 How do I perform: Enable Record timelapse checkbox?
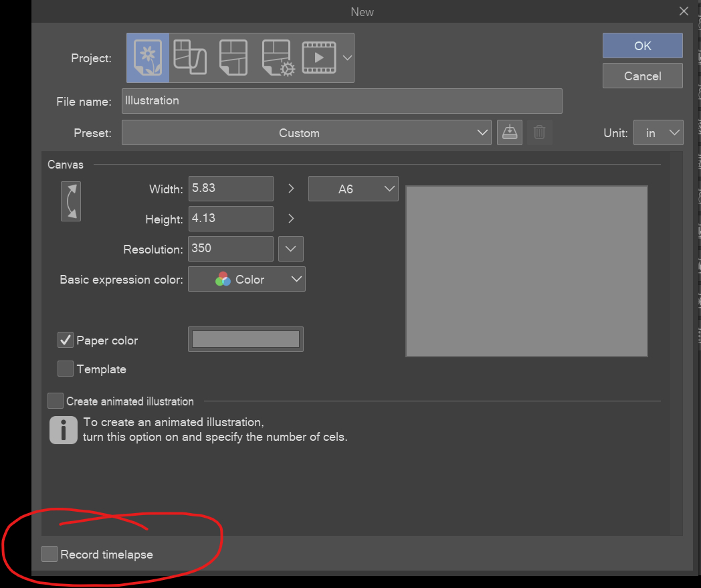(49, 554)
